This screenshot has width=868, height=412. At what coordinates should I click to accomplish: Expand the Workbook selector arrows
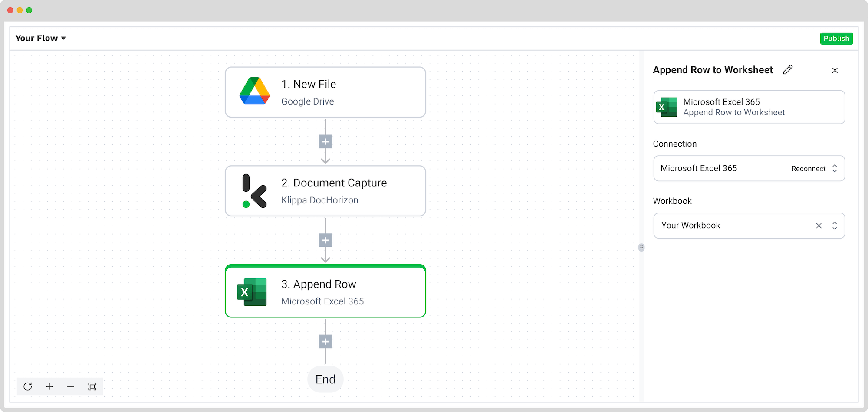click(835, 226)
